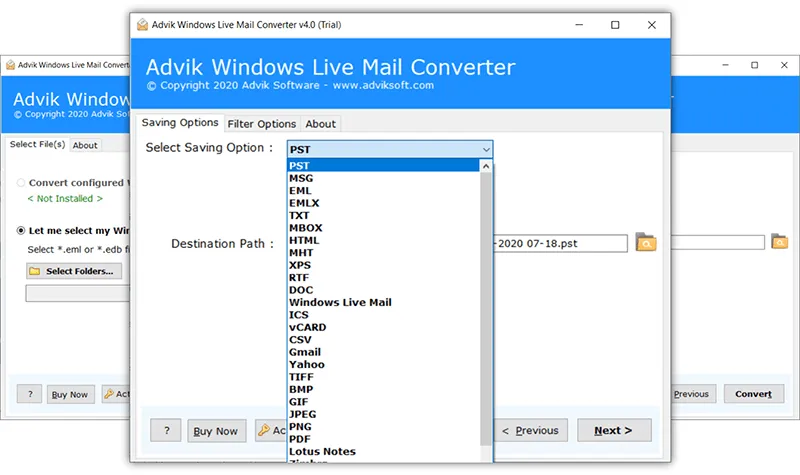Viewport: 800px width, 475px height.
Task: Choose Gmail as the destination
Action: point(383,352)
